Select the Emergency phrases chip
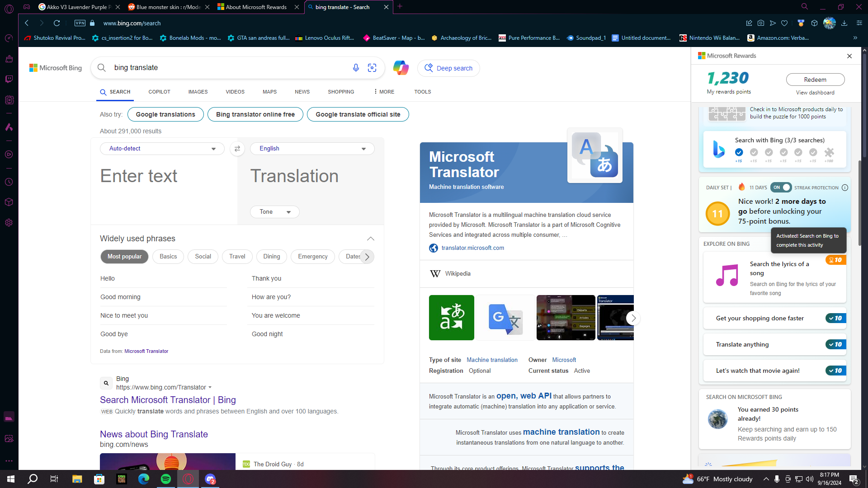The height and width of the screenshot is (488, 868). 313,257
